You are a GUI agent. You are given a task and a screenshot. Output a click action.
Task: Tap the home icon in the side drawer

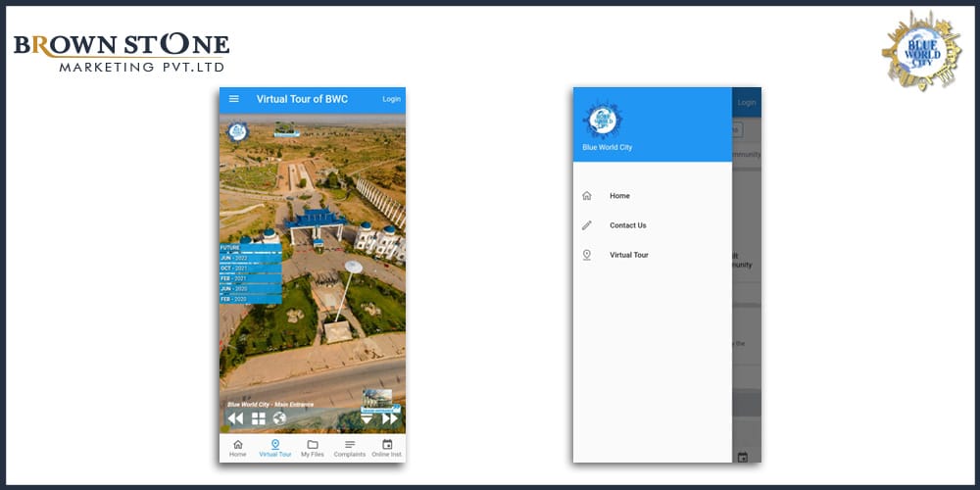click(586, 196)
